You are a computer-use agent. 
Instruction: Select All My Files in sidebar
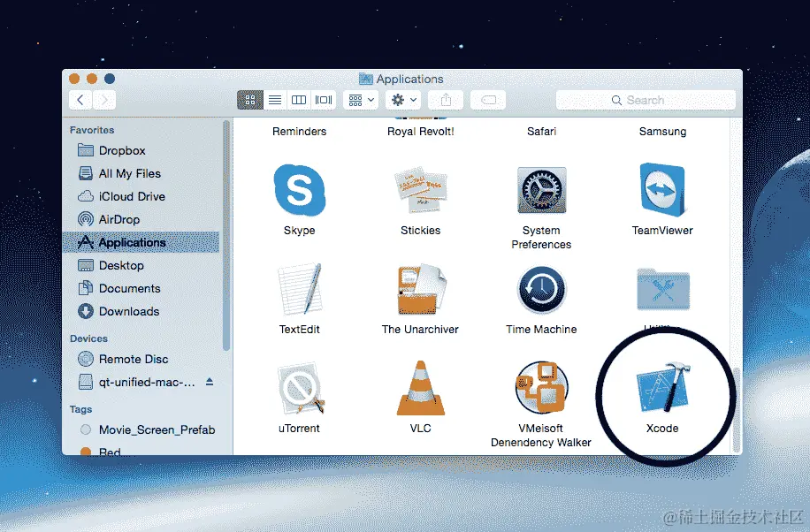(141, 173)
